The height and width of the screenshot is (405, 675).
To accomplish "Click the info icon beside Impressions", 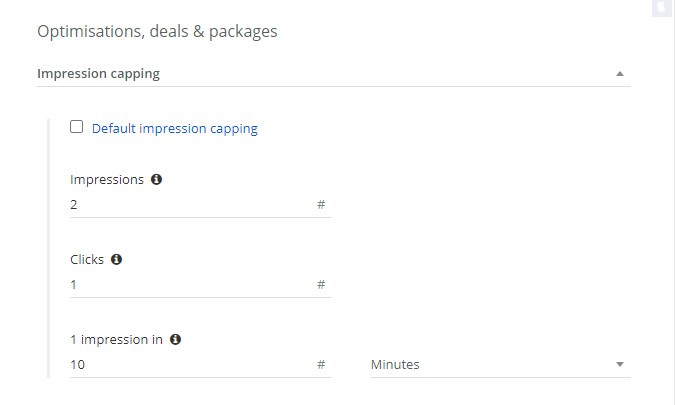I will (x=156, y=179).
